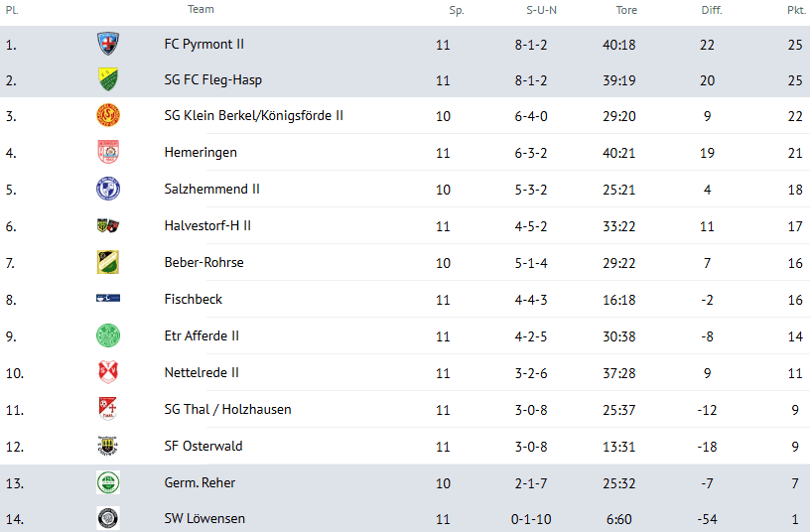
Task: Click the SW Löwensen club badge
Action: (108, 518)
